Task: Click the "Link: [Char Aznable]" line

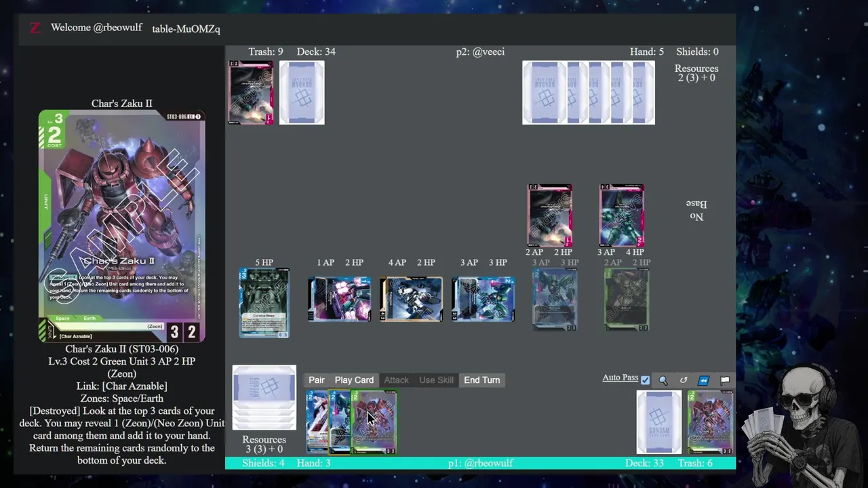Action: [x=122, y=386]
